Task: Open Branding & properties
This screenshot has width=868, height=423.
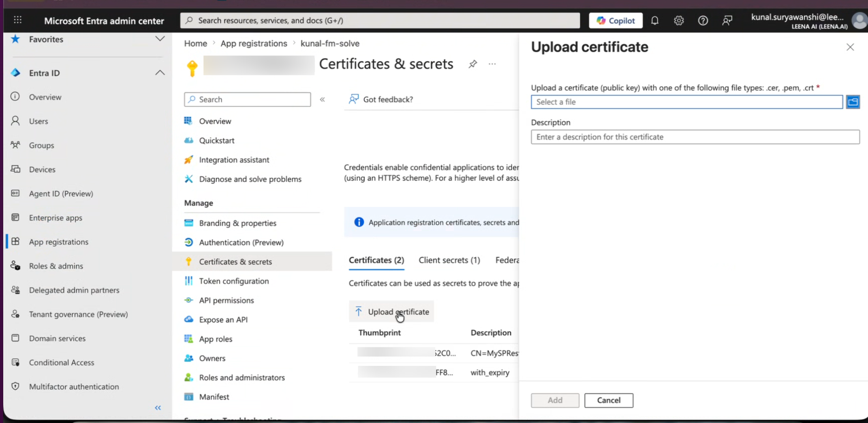Action: click(237, 223)
